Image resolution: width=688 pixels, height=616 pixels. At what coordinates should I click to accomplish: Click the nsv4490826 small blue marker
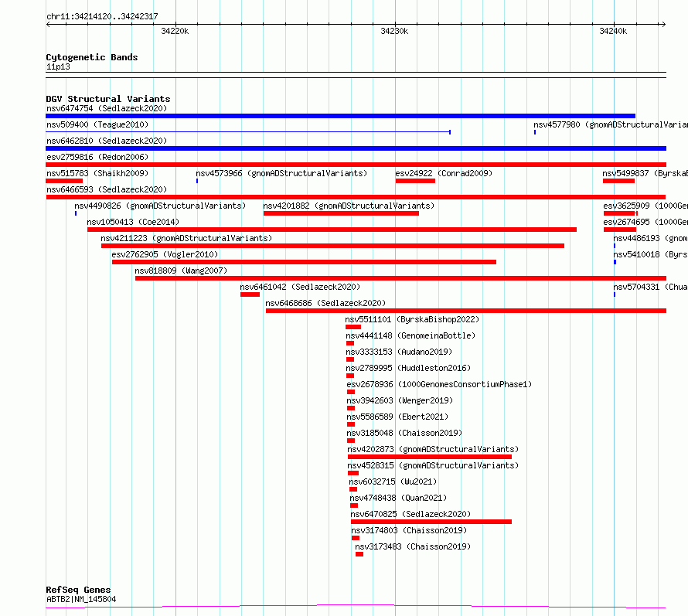[76, 213]
